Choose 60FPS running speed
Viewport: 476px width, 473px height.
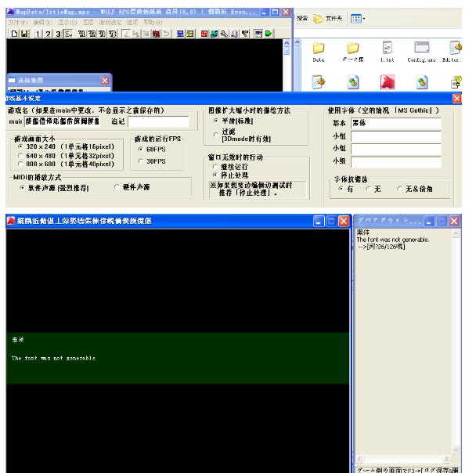(x=141, y=150)
